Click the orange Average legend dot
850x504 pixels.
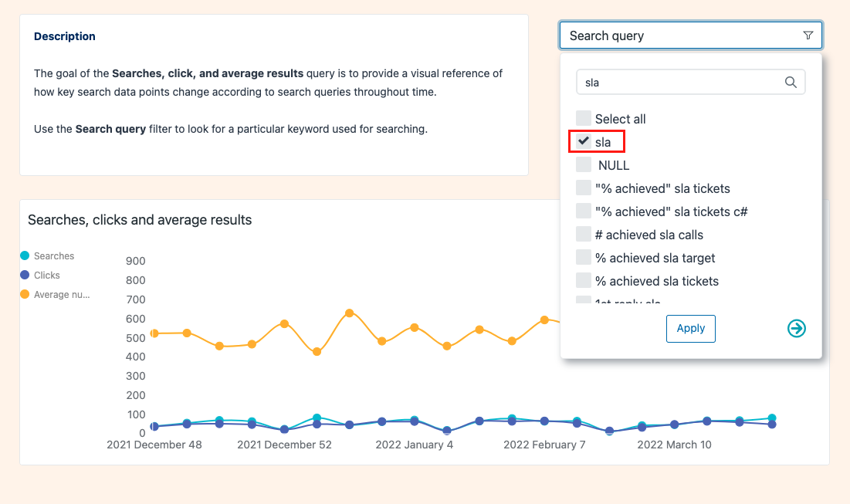[25, 295]
